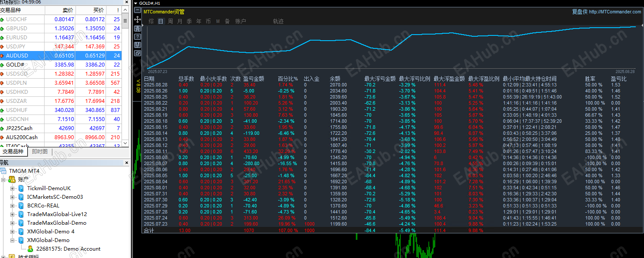Switch to the 季 quarterly tab
644x258 pixels.
click(189, 21)
